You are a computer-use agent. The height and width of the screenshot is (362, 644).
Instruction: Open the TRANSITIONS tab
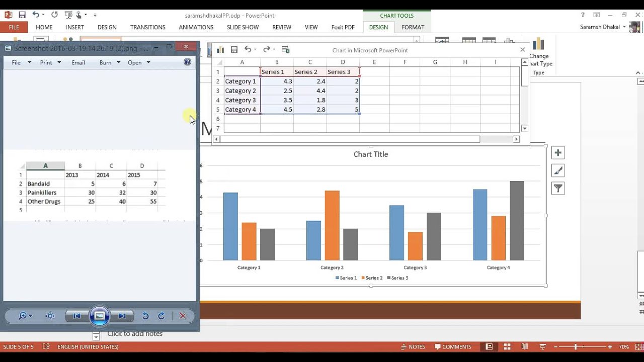(147, 27)
